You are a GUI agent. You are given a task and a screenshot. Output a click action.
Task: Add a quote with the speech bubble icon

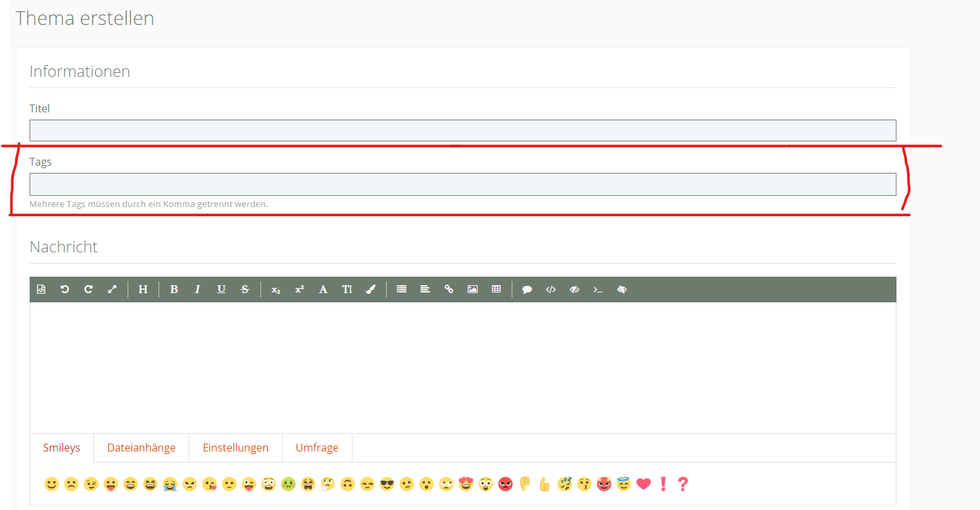click(x=527, y=289)
